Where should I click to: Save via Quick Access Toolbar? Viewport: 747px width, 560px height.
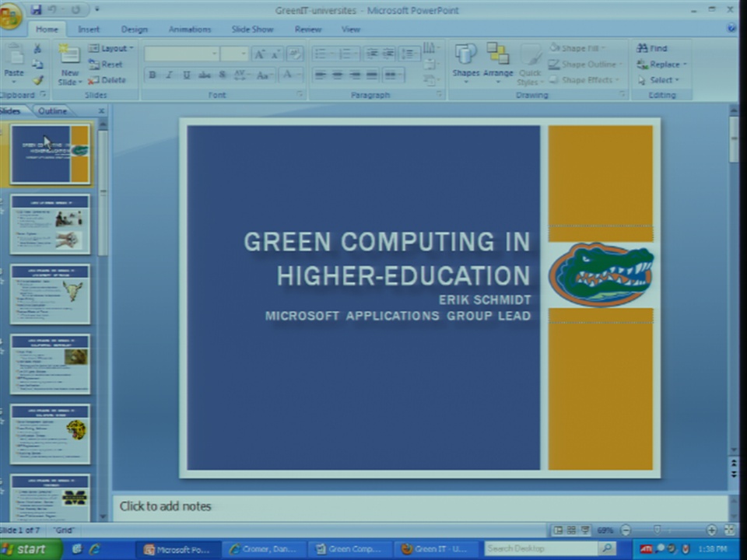pos(37,9)
